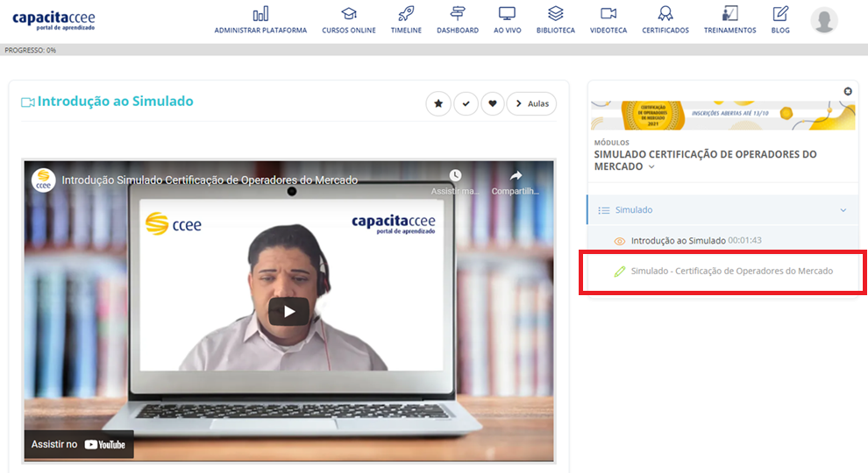868x473 pixels.
Task: Mark lesson complete with the checkmark button
Action: click(466, 103)
